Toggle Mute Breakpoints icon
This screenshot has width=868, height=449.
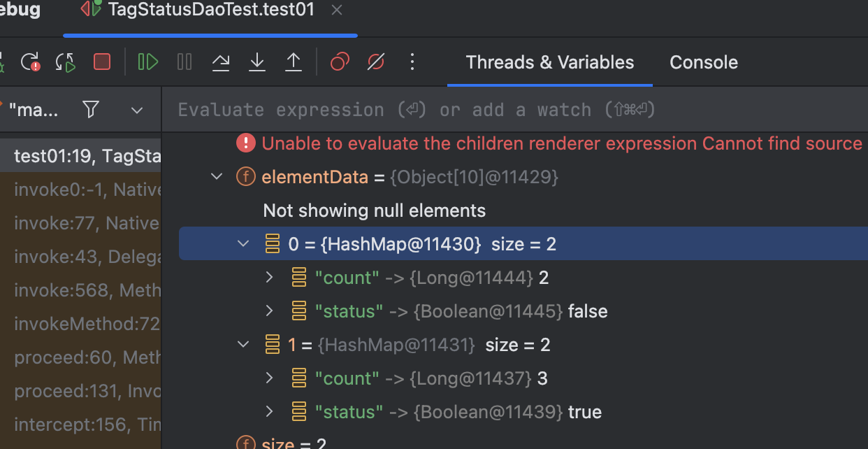[376, 62]
